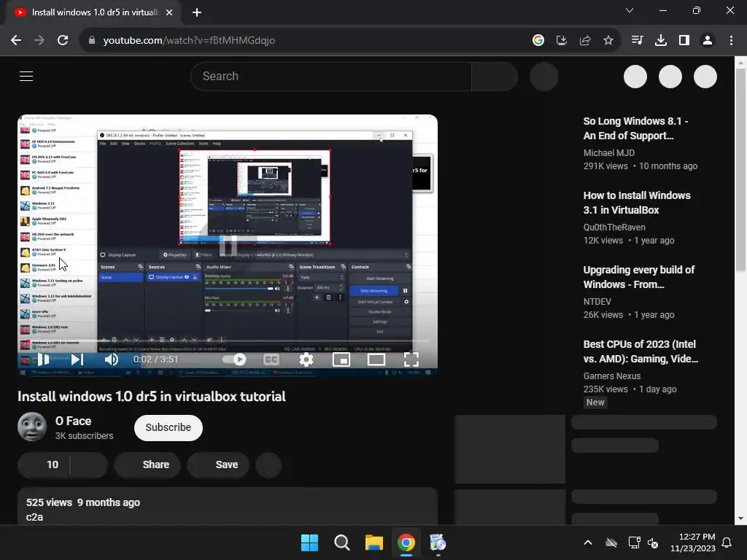Open the YouTube hamburger guide menu
The height and width of the screenshot is (560, 747).
point(26,76)
